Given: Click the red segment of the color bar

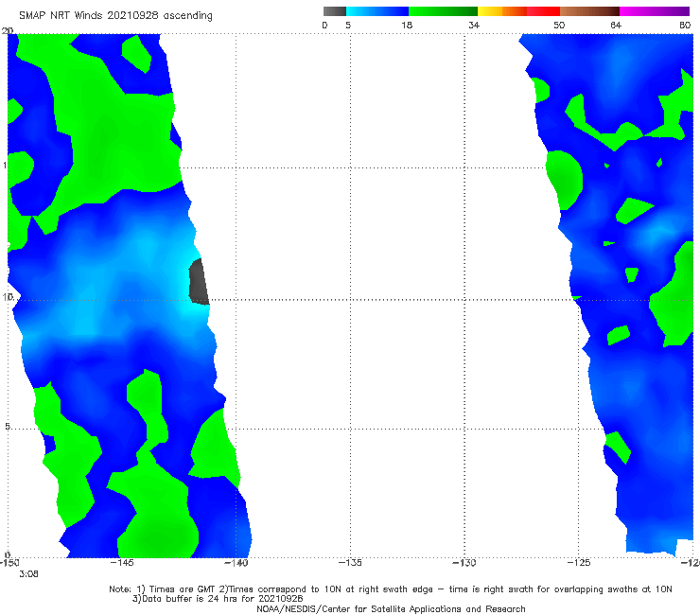Looking at the screenshot, I should coord(543,11).
